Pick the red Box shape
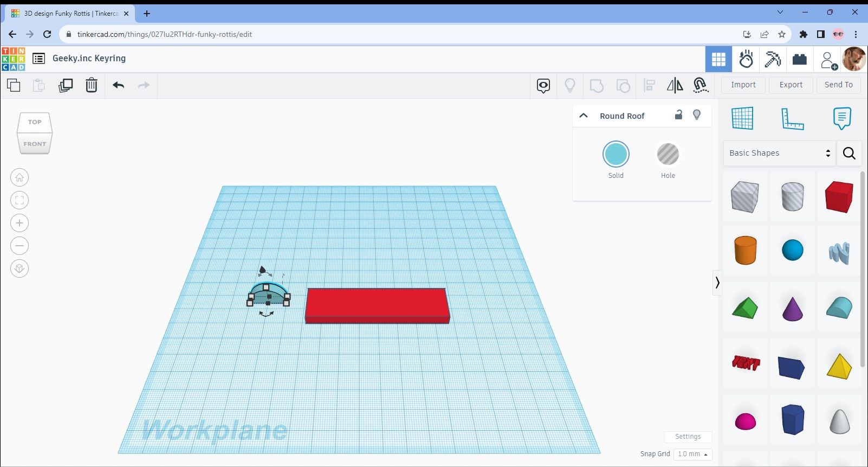The image size is (868, 467). (x=839, y=196)
